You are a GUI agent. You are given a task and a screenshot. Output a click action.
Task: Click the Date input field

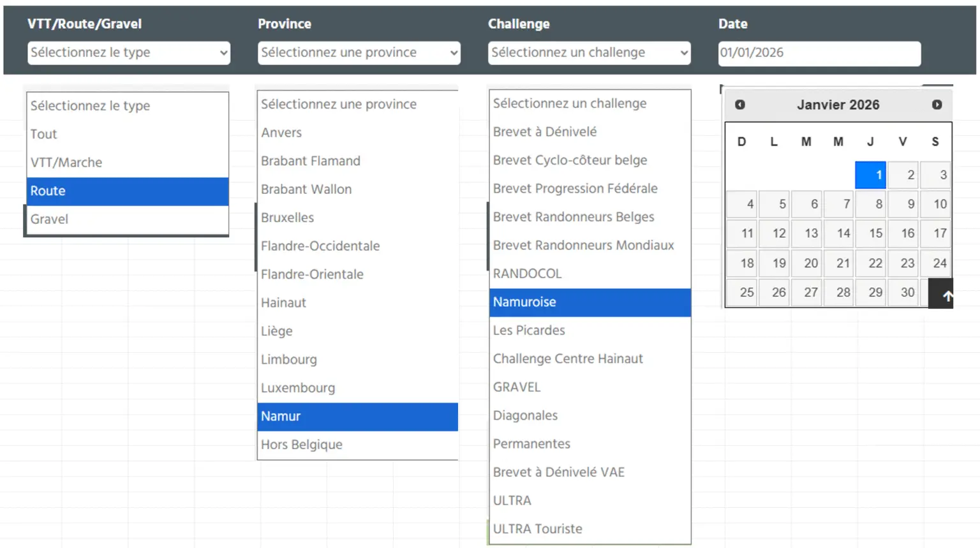[x=819, y=53]
